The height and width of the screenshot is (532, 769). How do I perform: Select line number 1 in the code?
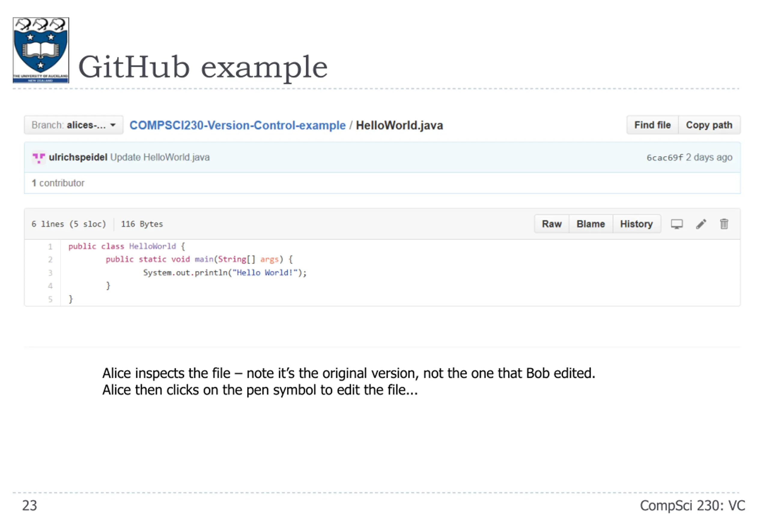pos(50,247)
